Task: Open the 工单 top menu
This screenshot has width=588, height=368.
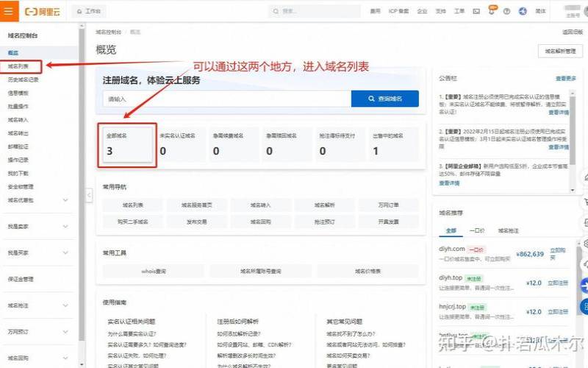Action: [x=459, y=11]
